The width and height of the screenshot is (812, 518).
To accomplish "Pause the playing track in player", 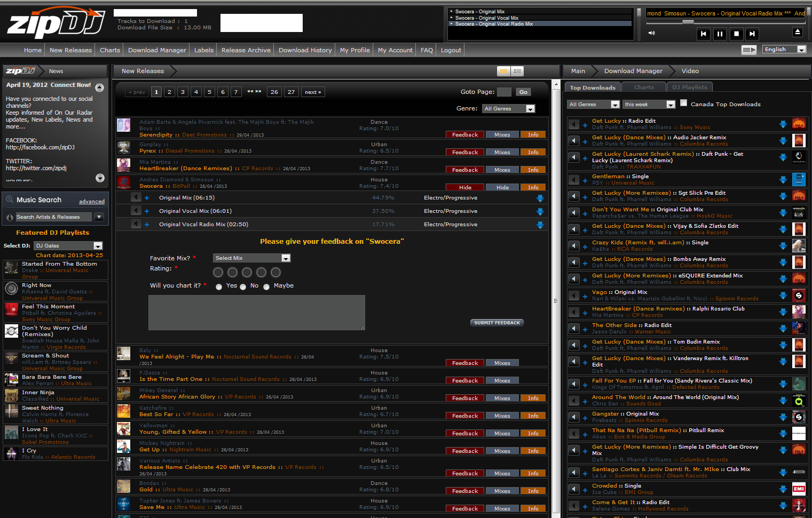I will click(720, 34).
